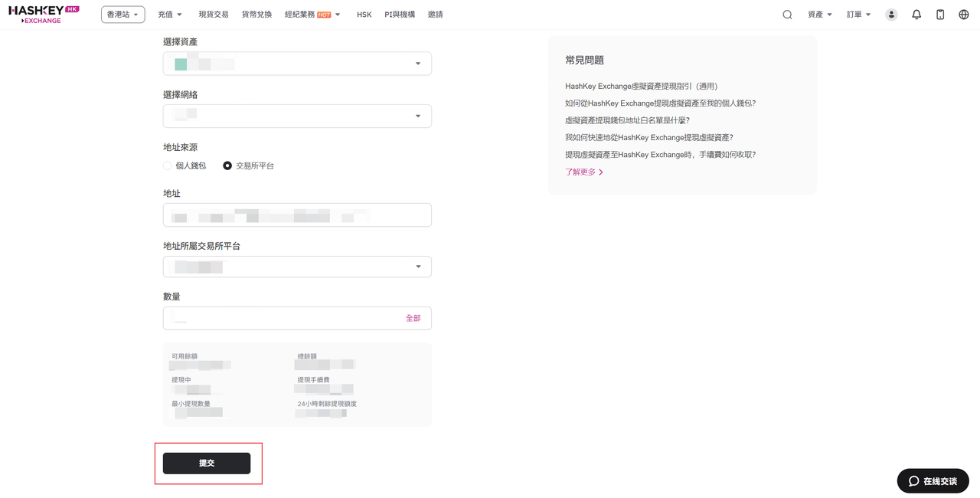Open the 地址所屬交易所平台 dropdown
This screenshot has height=498, width=980.
(297, 267)
